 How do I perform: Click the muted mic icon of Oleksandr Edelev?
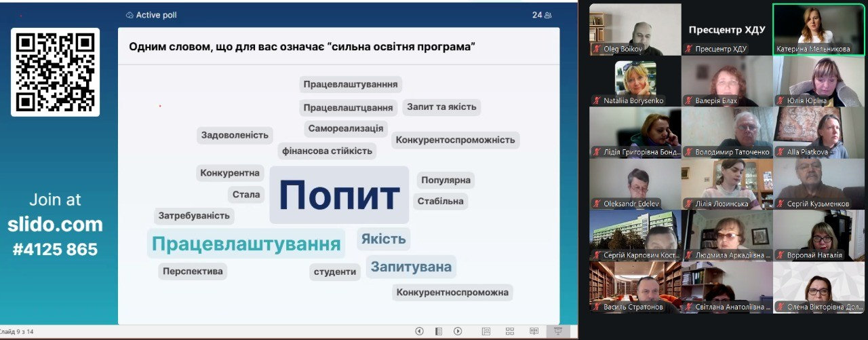597,204
